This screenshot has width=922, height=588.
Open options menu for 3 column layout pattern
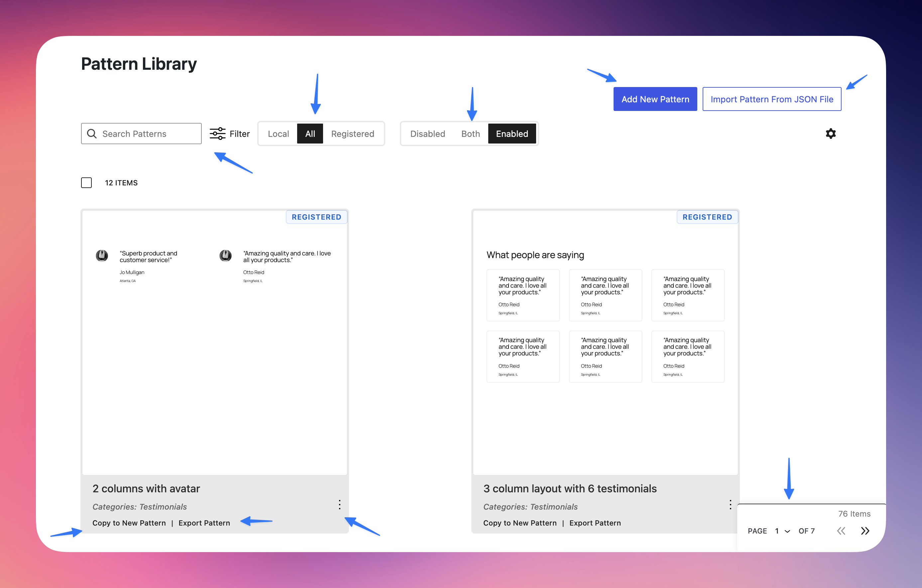[730, 505]
